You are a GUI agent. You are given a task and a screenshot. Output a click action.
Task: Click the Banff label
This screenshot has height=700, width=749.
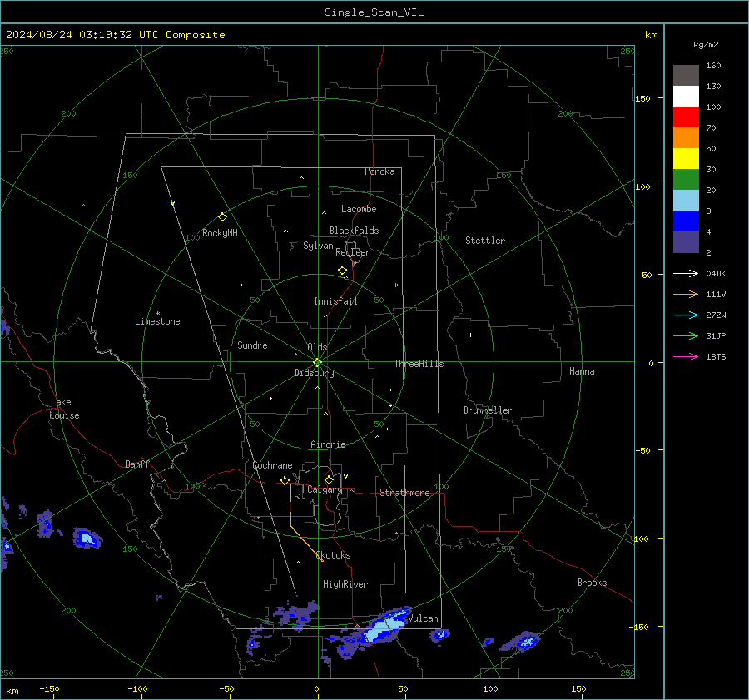click(x=137, y=464)
